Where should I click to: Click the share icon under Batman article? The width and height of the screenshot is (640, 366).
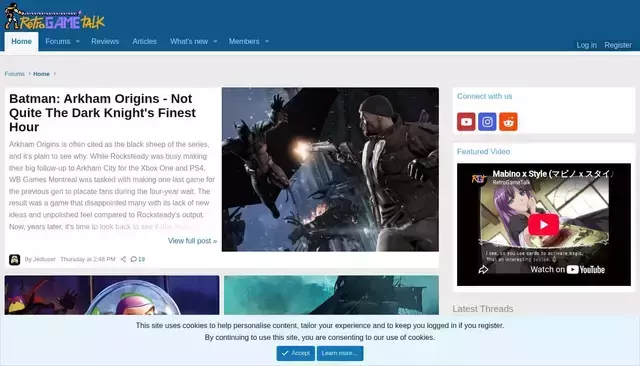point(123,259)
